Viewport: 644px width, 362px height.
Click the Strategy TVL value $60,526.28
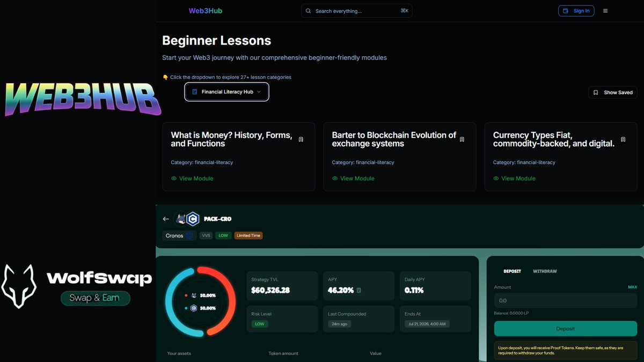point(270,290)
